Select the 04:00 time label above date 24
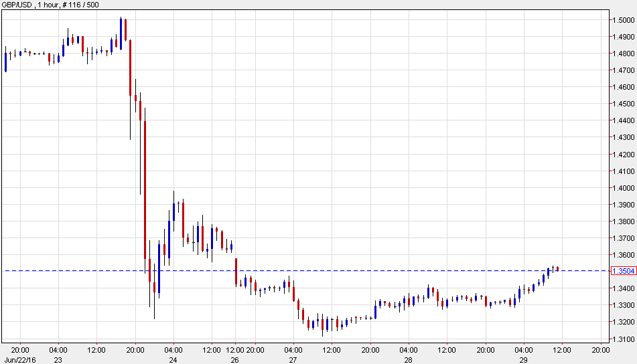Image resolution: width=637 pixels, height=364 pixels. [x=173, y=350]
